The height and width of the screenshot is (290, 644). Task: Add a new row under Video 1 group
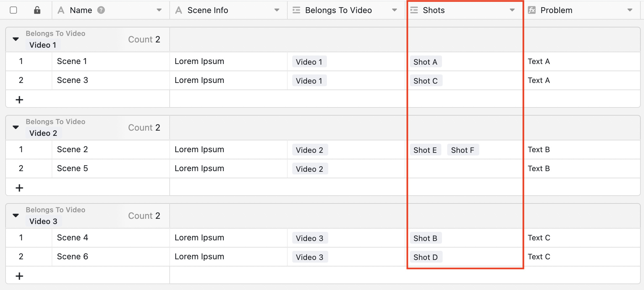pos(20,100)
